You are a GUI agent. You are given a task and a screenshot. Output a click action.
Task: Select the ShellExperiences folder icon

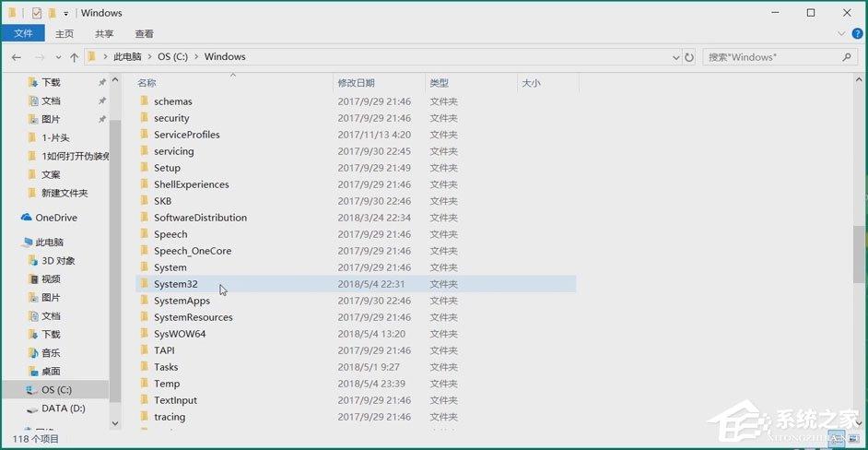[x=145, y=184]
